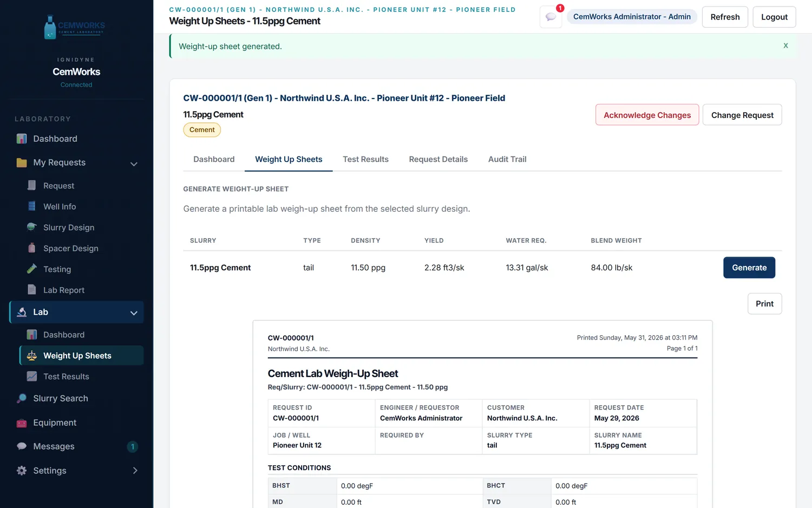The image size is (812, 508).
Task: Click the Cement Lab Weigh-Up Sheet heading
Action: pyautogui.click(x=333, y=374)
